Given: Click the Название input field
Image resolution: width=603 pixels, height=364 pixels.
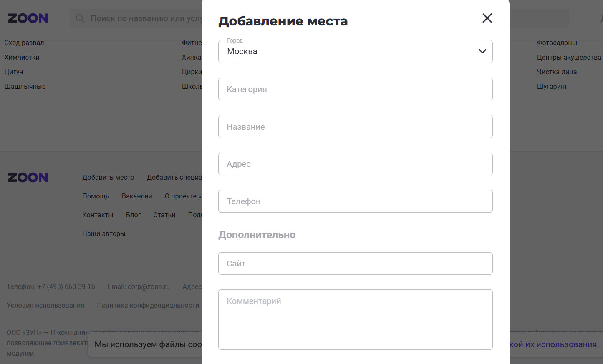Looking at the screenshot, I should click(355, 126).
